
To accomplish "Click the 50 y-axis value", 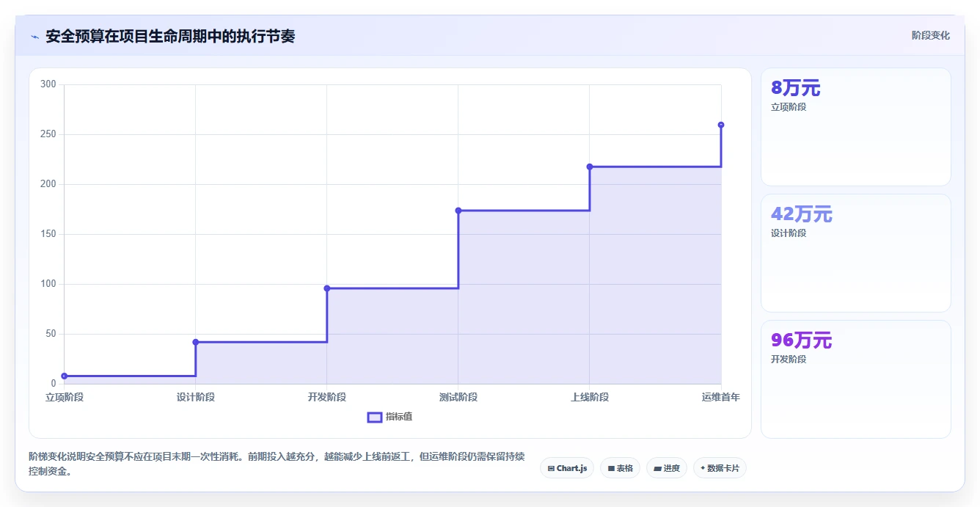I will [x=51, y=334].
